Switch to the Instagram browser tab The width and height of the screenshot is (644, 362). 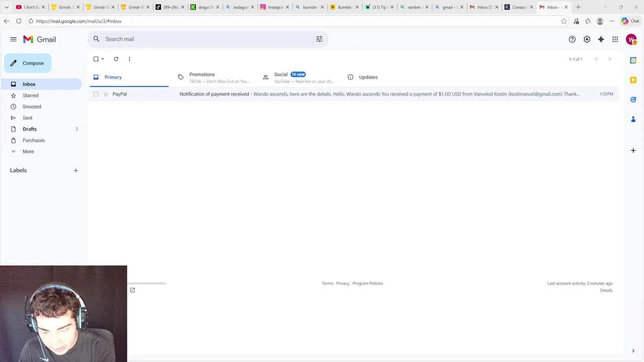(x=275, y=7)
